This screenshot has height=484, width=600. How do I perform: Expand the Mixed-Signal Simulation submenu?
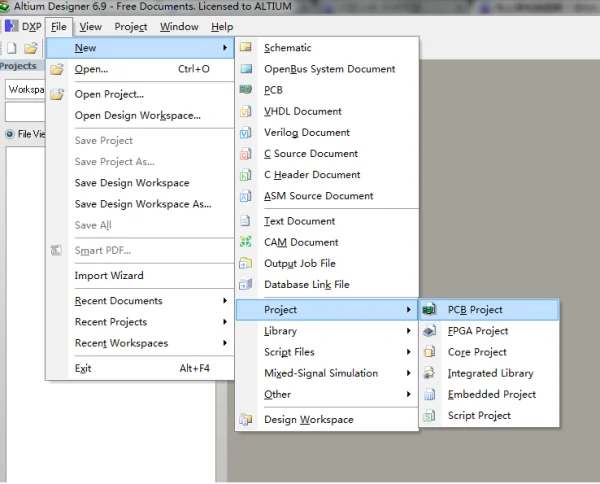point(409,373)
